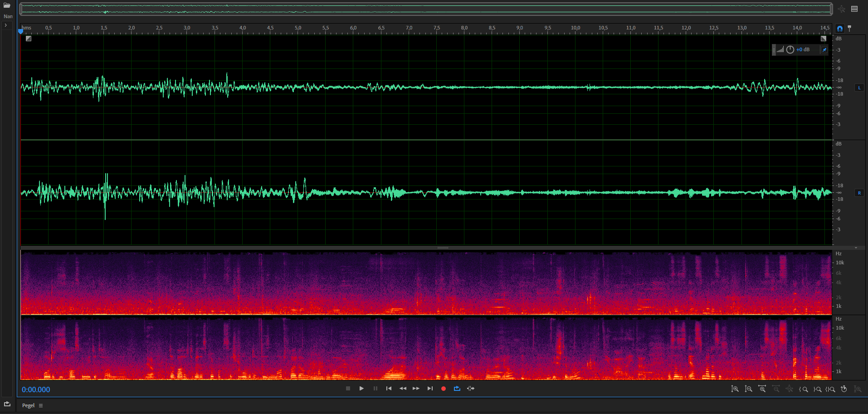Toggle loop playback button
This screenshot has width=868, height=414.
[x=457, y=389]
